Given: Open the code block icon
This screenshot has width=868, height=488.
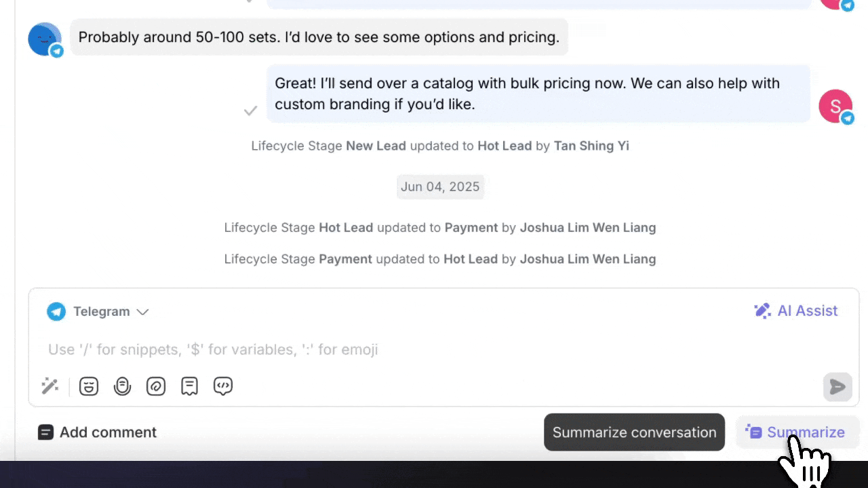Looking at the screenshot, I should point(223,386).
